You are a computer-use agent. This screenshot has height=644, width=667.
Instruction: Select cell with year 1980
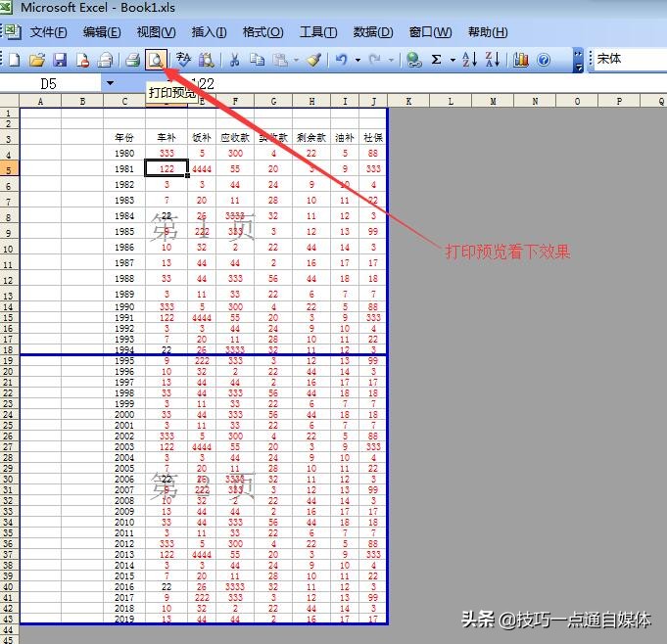coord(124,153)
